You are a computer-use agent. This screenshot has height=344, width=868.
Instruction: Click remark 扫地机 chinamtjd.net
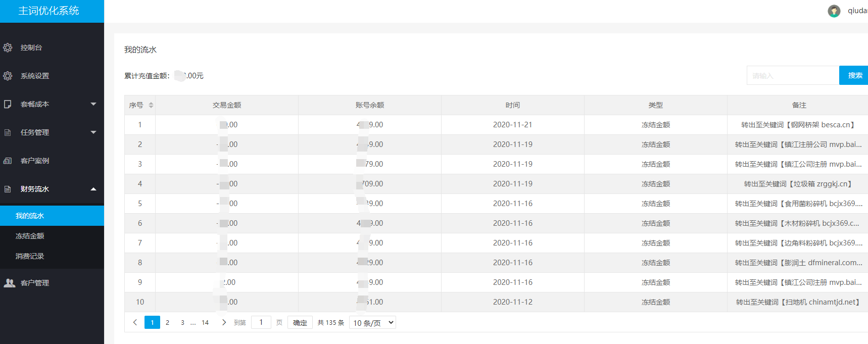click(x=798, y=302)
